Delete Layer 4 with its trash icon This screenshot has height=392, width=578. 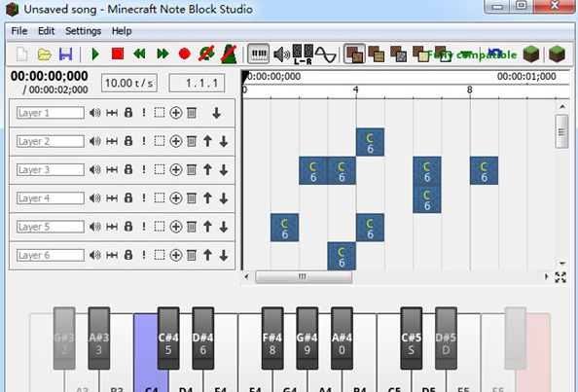[x=192, y=198]
